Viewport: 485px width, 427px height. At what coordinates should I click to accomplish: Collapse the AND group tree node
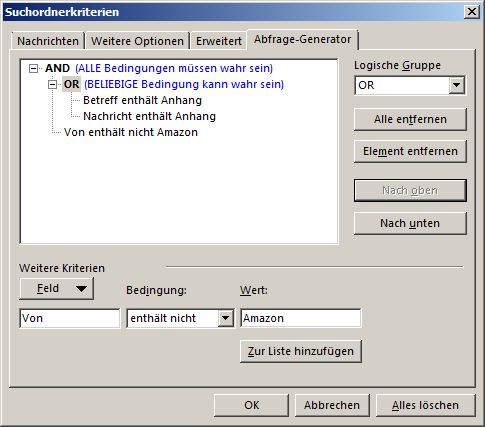(33, 69)
